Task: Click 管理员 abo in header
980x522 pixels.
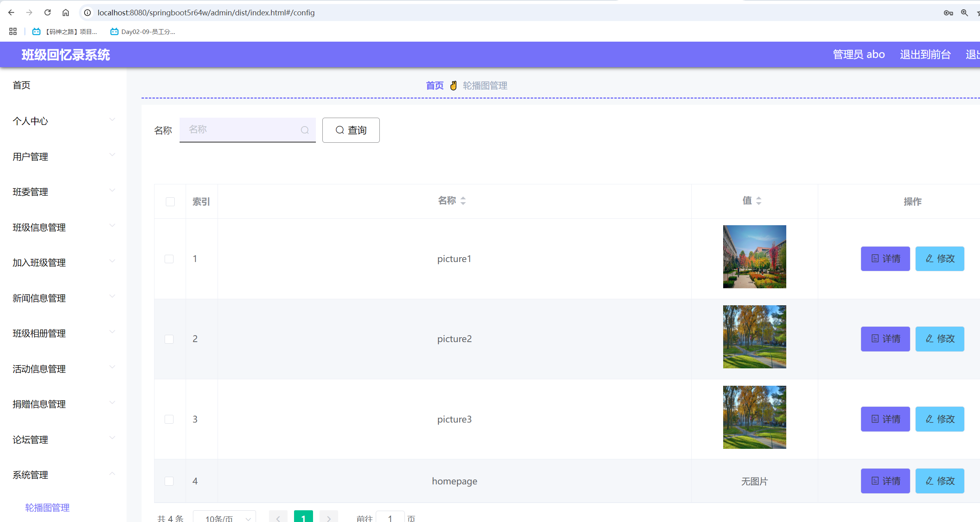Action: point(859,54)
